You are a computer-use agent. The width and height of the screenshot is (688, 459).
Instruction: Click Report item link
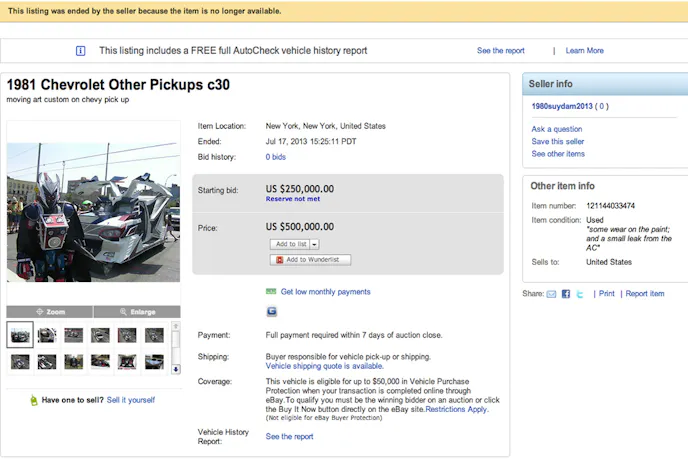[644, 294]
